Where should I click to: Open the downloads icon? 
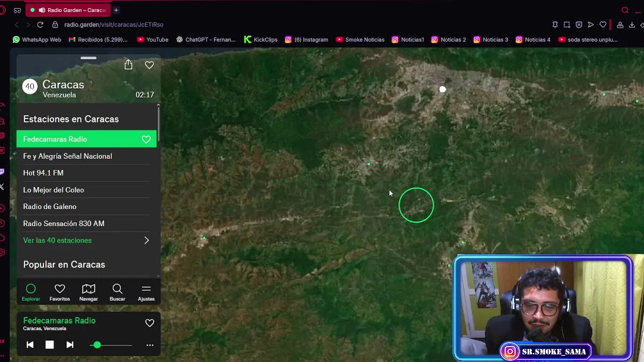point(632,25)
